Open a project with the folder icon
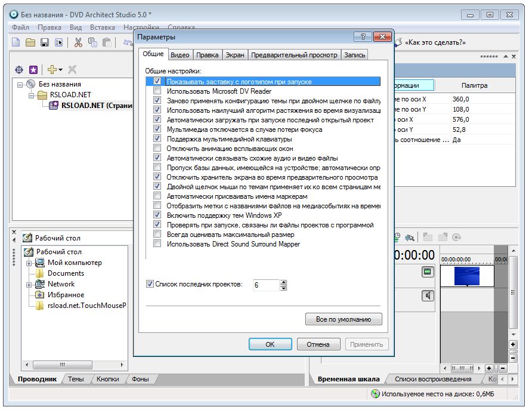Screen dimensions: 532x413 30,42
